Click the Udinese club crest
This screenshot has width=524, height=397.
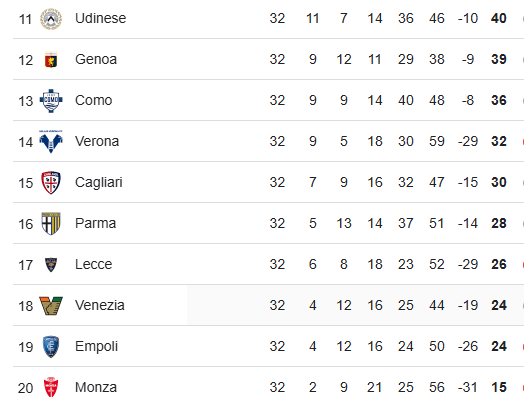51,19
